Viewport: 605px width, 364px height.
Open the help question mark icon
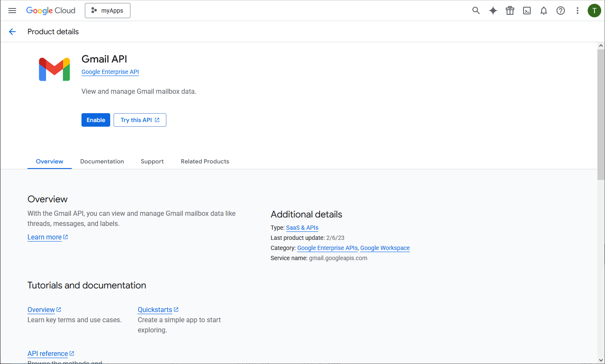561,11
